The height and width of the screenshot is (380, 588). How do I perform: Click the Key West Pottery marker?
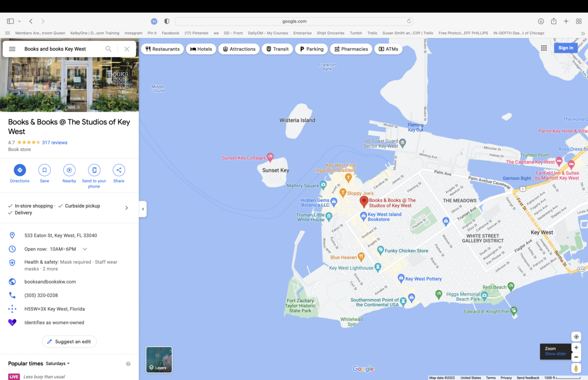pos(401,279)
